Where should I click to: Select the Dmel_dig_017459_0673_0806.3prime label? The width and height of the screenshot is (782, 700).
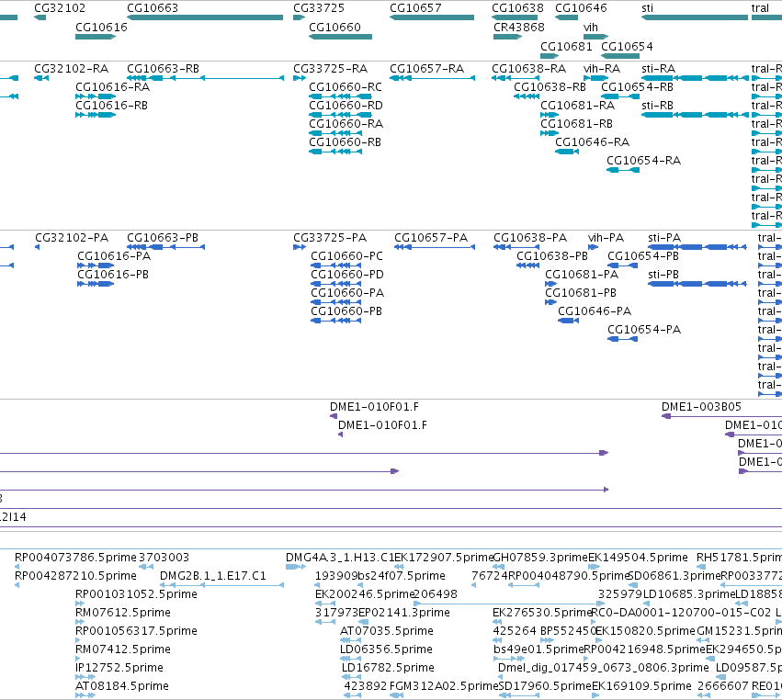604,668
